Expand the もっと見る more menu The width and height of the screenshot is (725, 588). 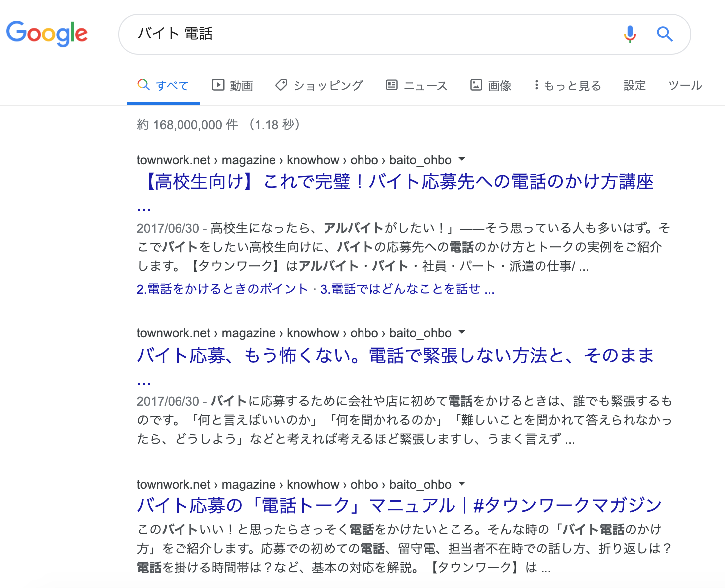tap(567, 85)
